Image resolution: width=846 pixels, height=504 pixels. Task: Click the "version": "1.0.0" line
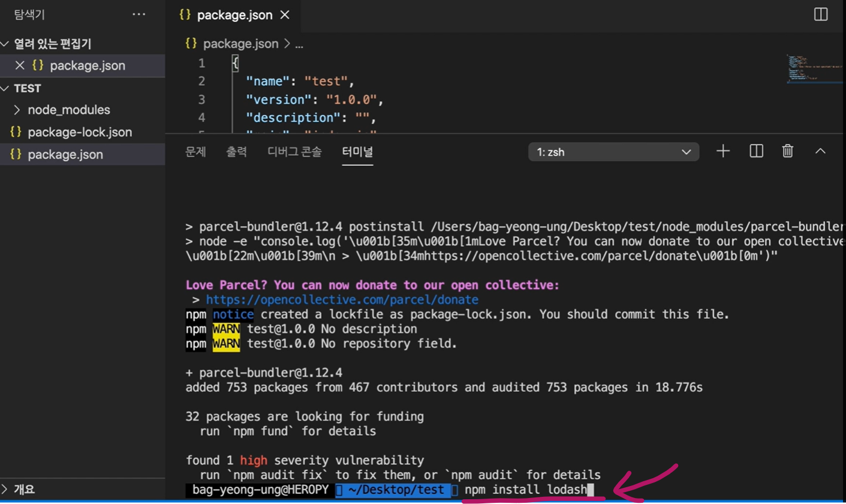point(314,99)
